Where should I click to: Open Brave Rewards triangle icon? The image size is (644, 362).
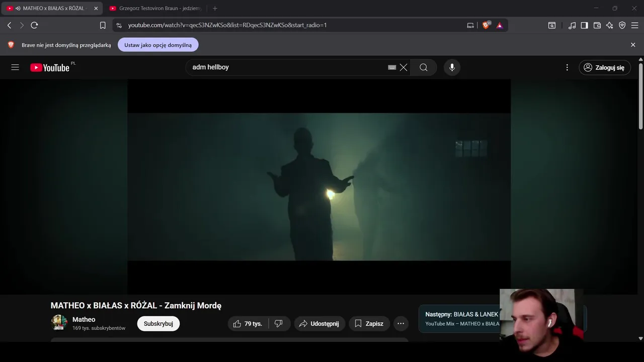coord(500,25)
